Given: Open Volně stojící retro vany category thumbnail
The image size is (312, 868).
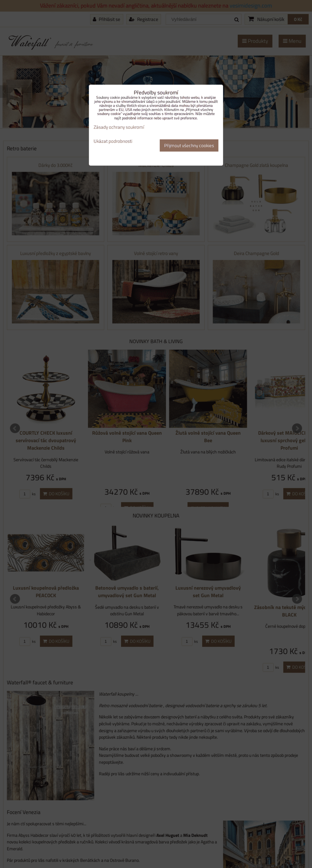Looking at the screenshot, I should (156, 291).
